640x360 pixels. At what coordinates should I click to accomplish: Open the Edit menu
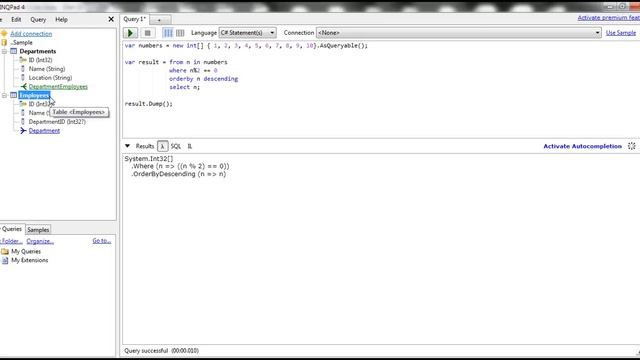[16, 19]
